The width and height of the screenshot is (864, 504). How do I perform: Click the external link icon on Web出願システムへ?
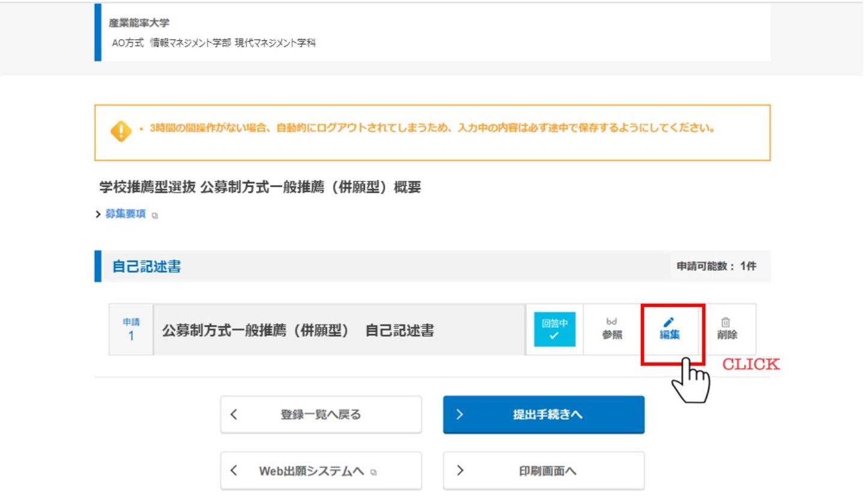(374, 472)
